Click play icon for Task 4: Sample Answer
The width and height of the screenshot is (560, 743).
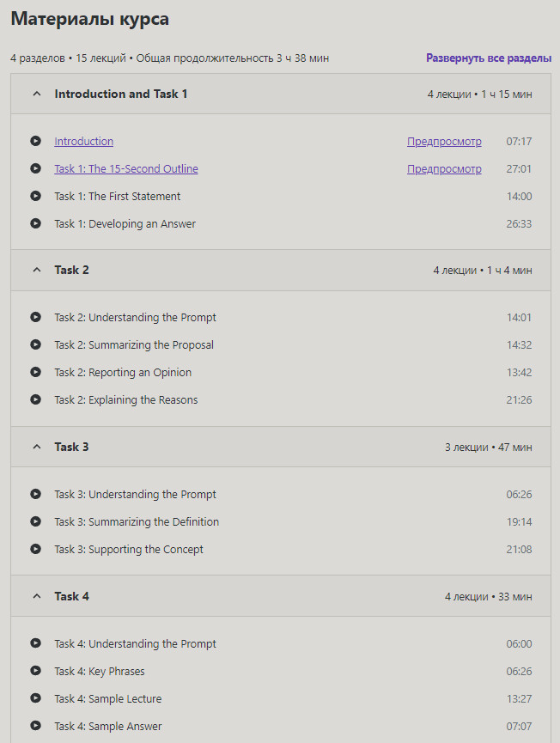point(35,726)
